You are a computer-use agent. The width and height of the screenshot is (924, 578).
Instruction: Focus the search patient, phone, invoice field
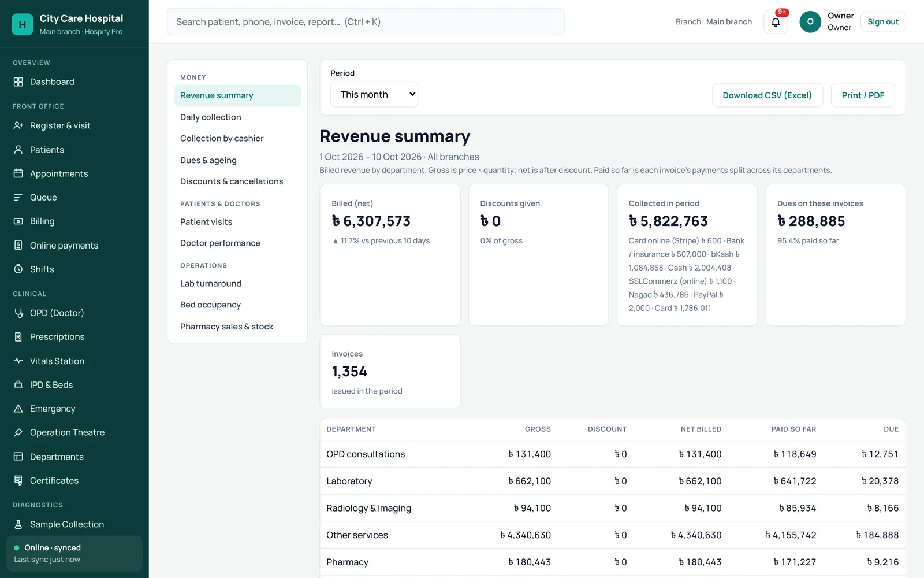(x=366, y=22)
